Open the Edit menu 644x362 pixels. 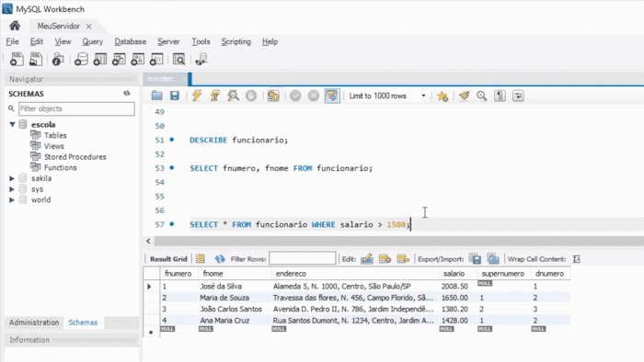click(x=37, y=41)
